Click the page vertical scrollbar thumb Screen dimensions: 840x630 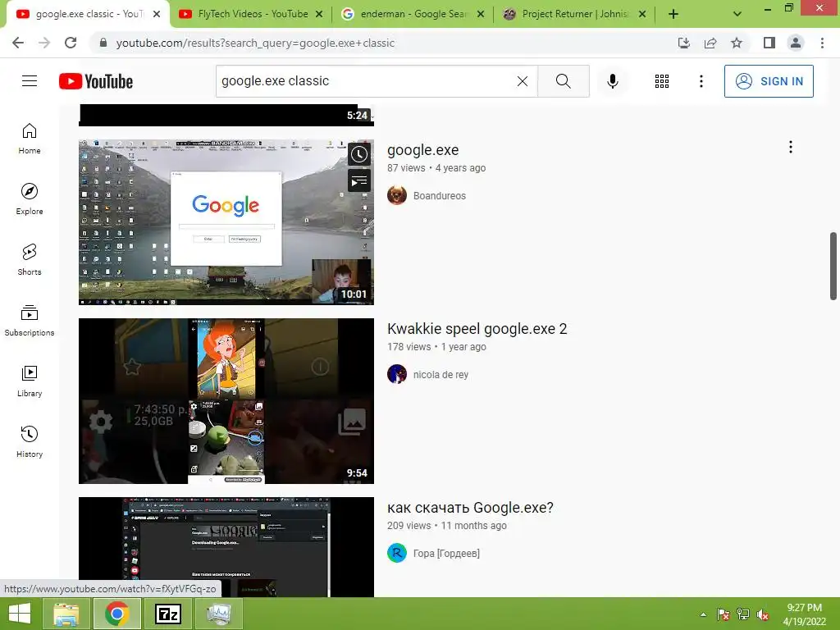coord(833,267)
